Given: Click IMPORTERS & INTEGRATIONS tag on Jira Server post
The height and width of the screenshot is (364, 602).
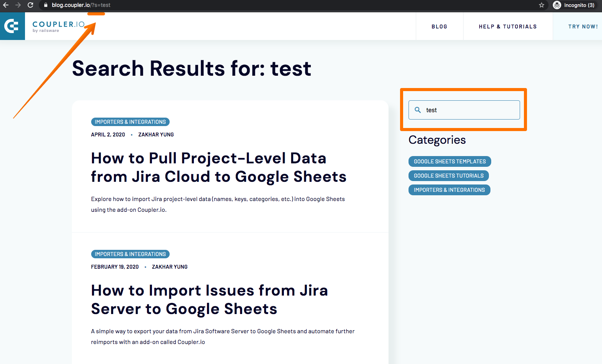Looking at the screenshot, I should pyautogui.click(x=130, y=254).
